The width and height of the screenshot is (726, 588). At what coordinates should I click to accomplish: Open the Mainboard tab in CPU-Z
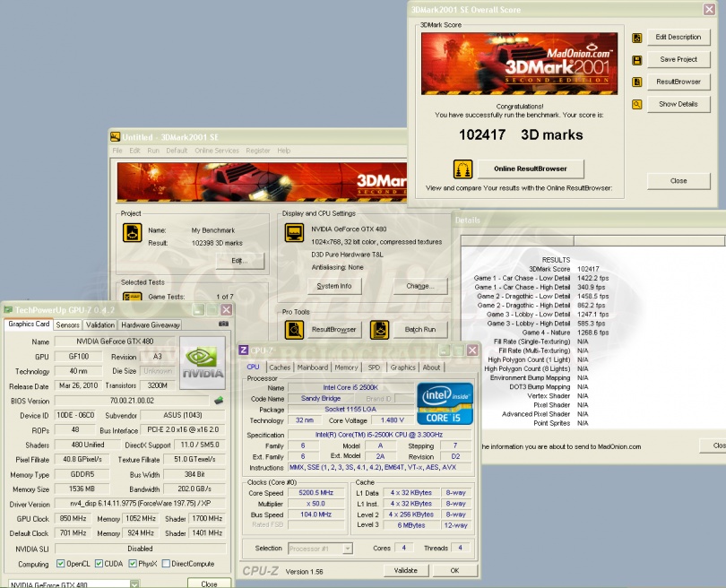click(x=312, y=367)
